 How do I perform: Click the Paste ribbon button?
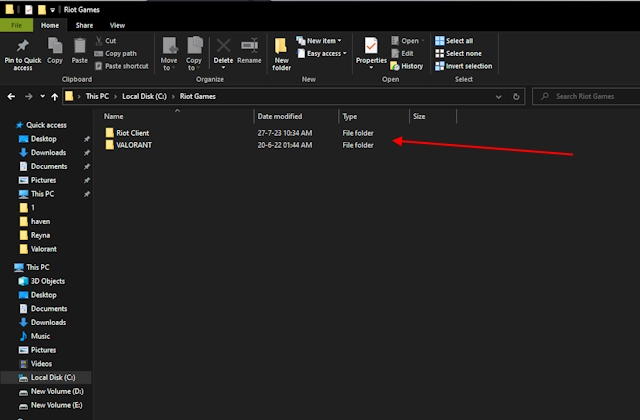[80, 51]
